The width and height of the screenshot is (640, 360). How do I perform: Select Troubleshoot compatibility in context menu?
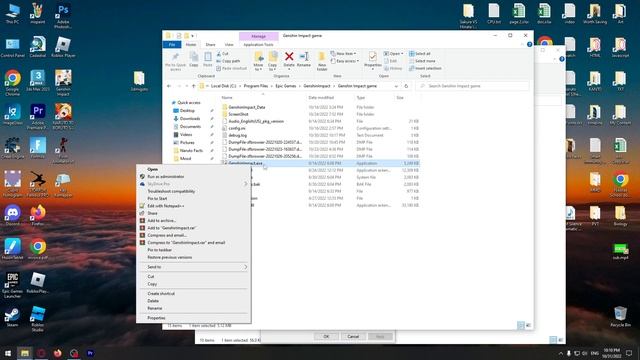171,191
